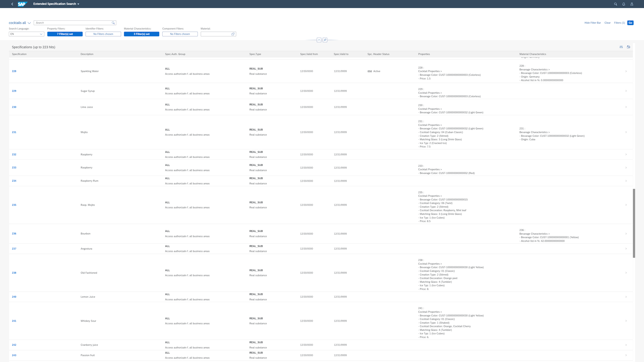644x362 pixels.
Task: Open the notifications bell
Action: point(624,4)
